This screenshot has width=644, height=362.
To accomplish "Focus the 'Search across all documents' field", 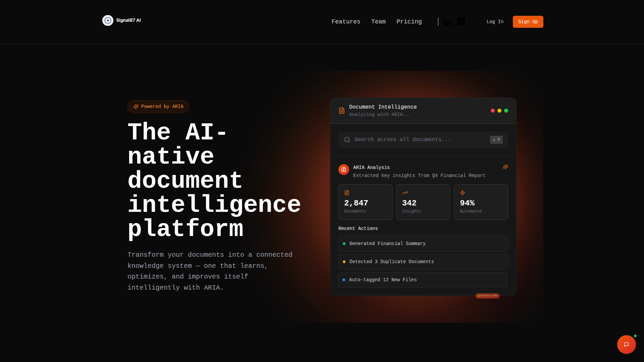I will pos(416,140).
